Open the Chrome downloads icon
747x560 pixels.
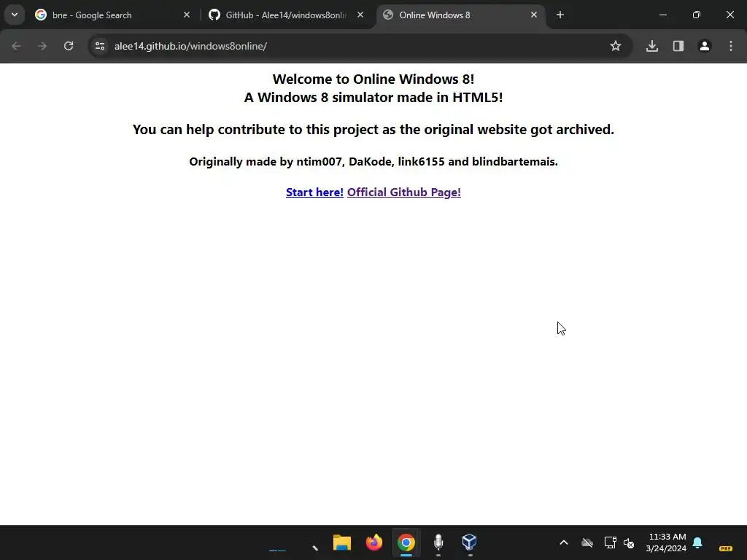click(x=652, y=46)
